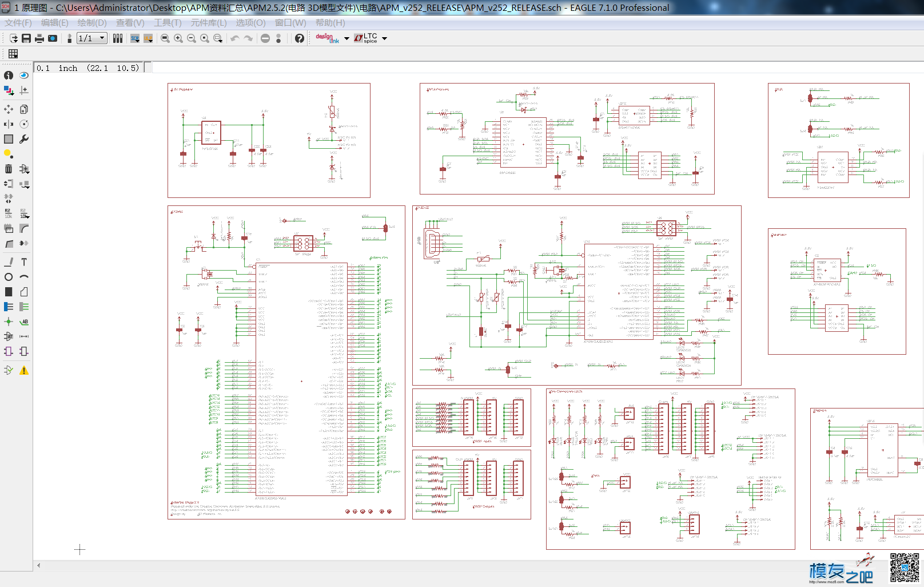Expand the LTC spice dropdown arrow
924x587 pixels.
point(384,38)
